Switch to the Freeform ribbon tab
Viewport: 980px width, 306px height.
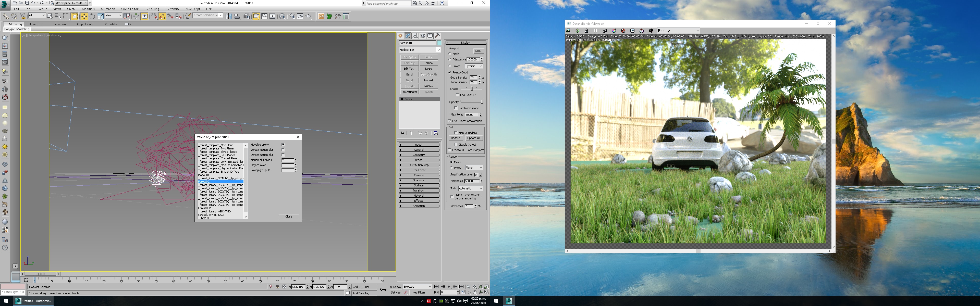coord(36,24)
